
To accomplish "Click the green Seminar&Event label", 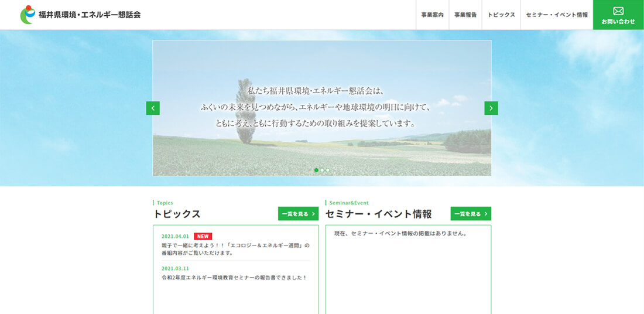I will coord(349,203).
